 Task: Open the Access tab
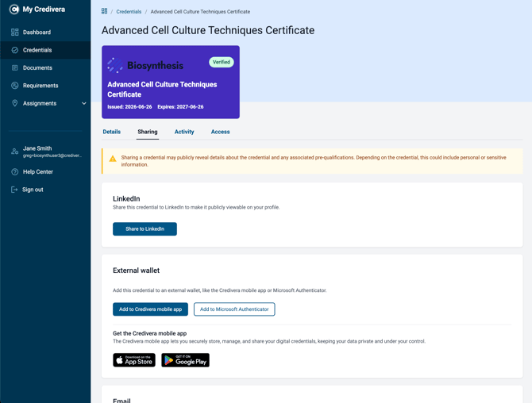click(220, 132)
